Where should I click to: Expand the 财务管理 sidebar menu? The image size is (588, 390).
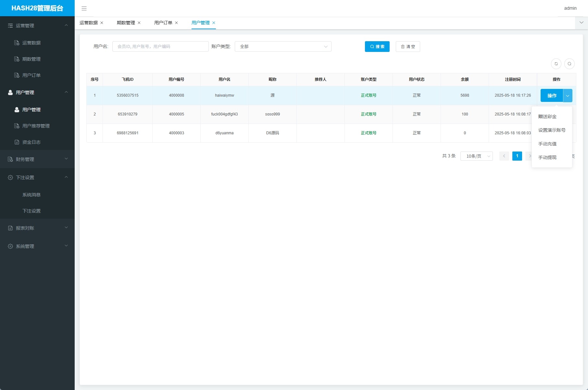(x=37, y=159)
